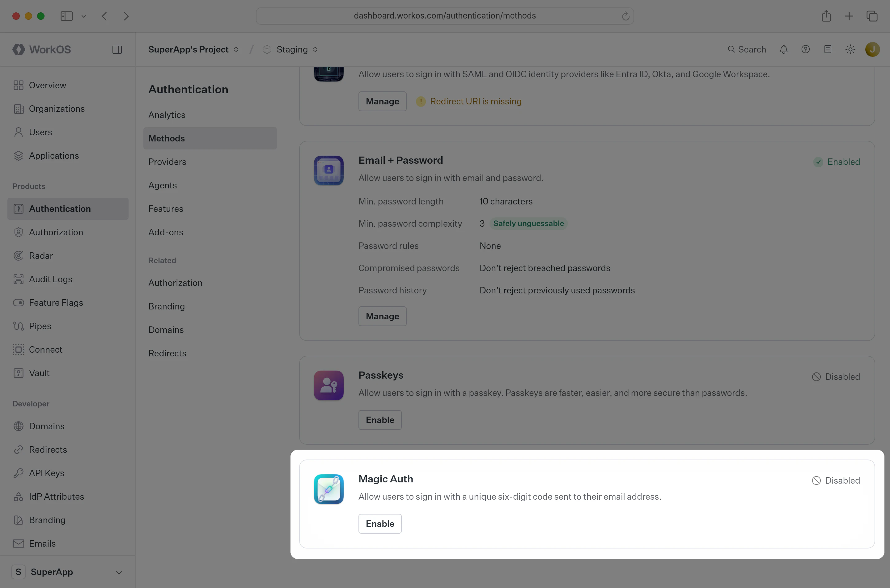Open Applications in the sidebar
The image size is (890, 588).
(68, 156)
